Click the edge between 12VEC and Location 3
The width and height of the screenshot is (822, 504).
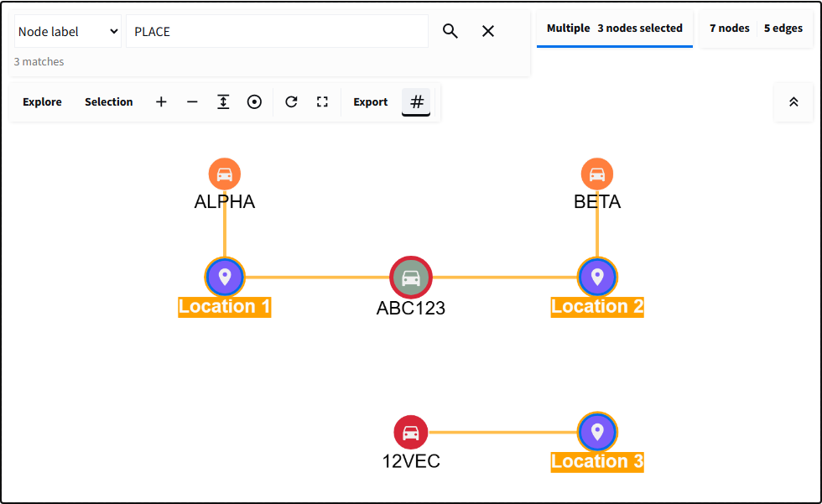pyautogui.click(x=502, y=432)
